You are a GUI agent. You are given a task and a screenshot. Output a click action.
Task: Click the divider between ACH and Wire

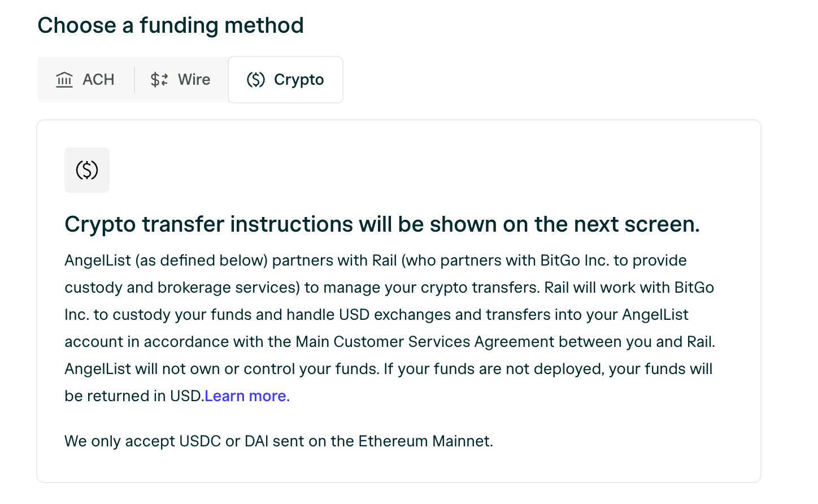tap(134, 80)
